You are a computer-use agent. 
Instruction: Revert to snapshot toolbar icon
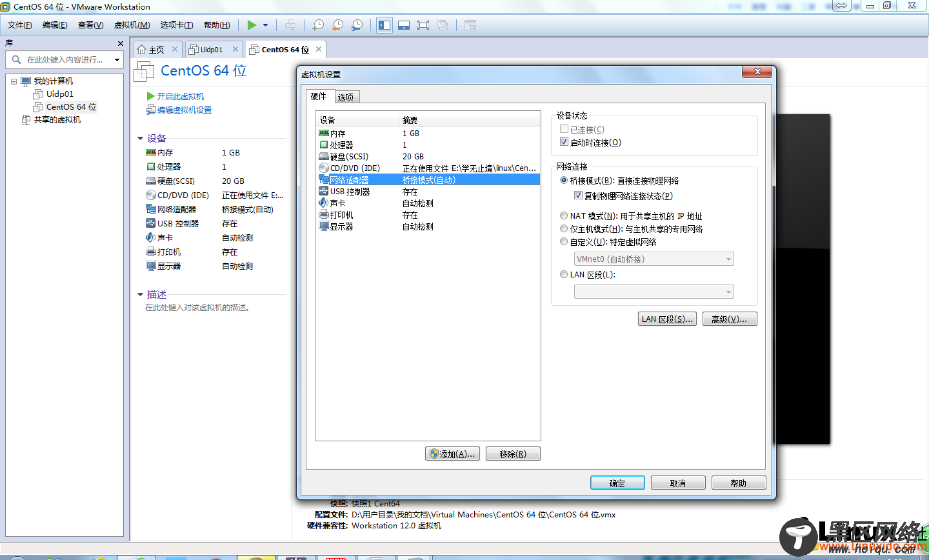[337, 25]
